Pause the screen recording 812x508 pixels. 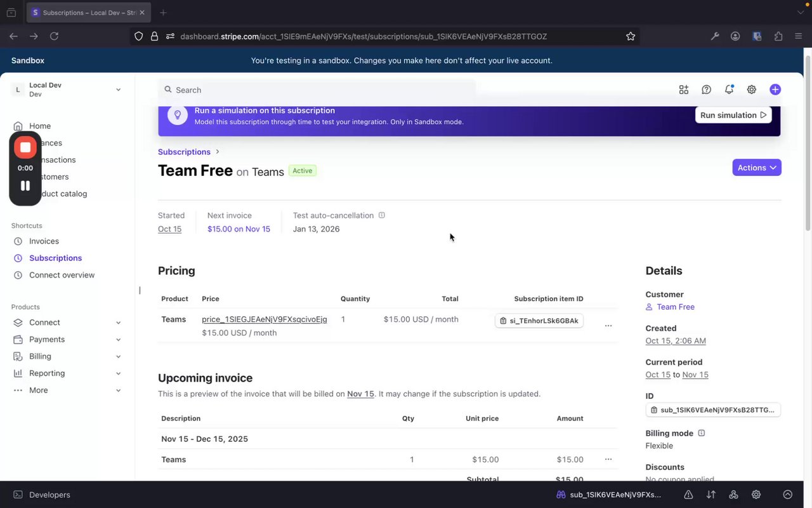25,185
